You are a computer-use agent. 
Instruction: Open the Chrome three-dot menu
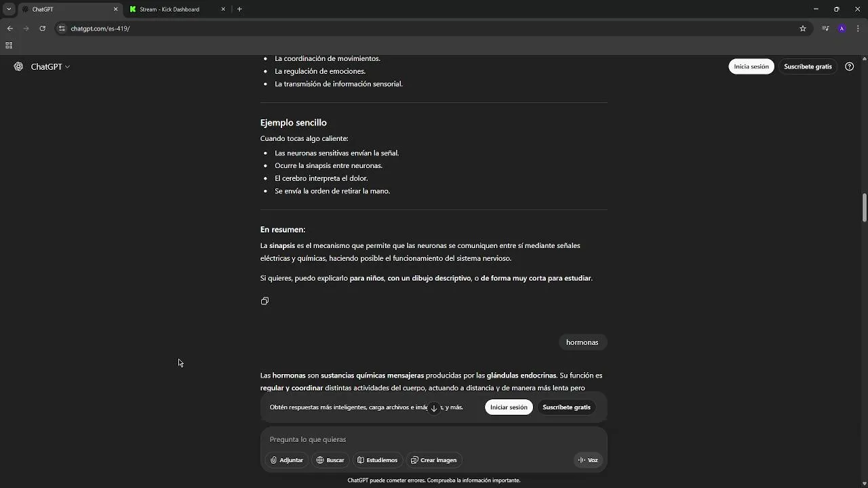(x=858, y=28)
